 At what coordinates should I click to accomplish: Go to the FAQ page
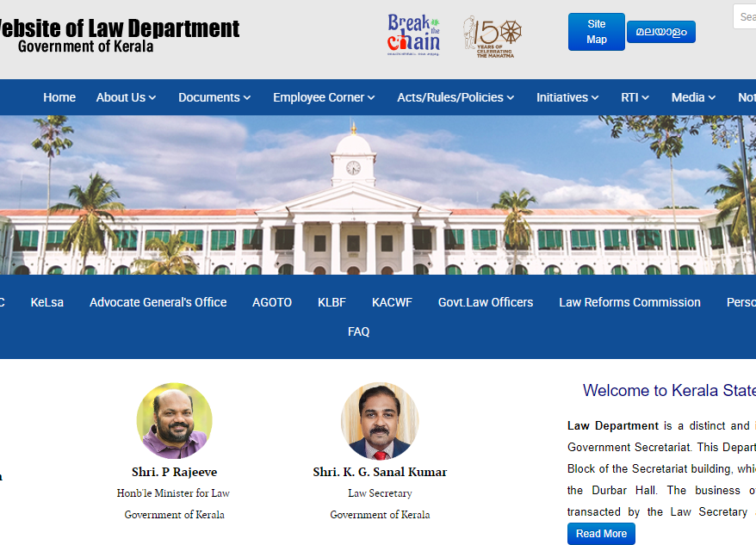tap(358, 331)
